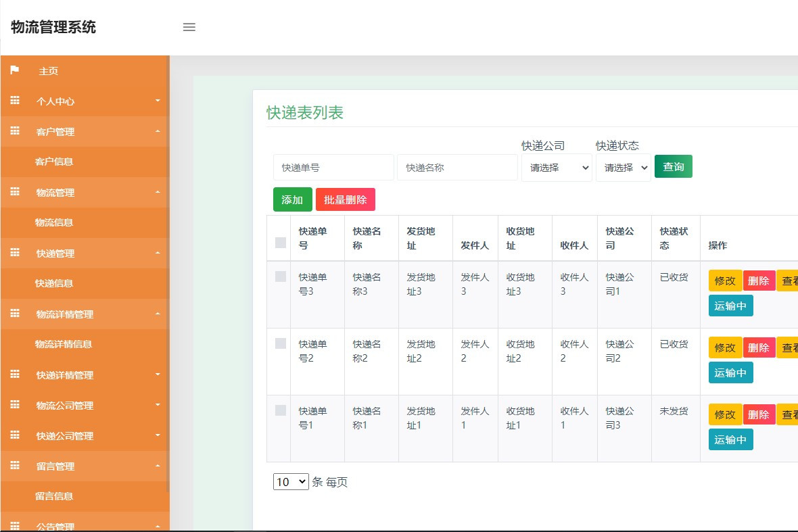Screen dimensions: 798x532
Task: Tick the select-all checkbox in table header
Action: (281, 243)
